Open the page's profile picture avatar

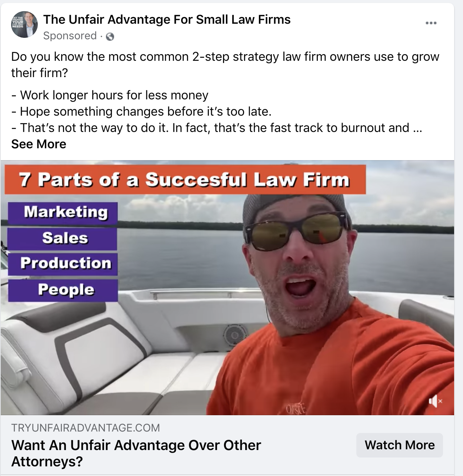(24, 25)
